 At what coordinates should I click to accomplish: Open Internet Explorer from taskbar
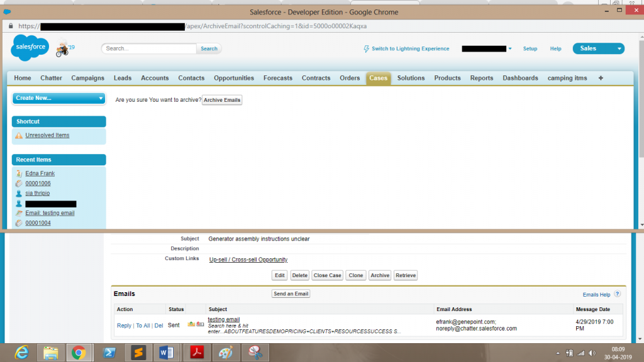click(22, 353)
